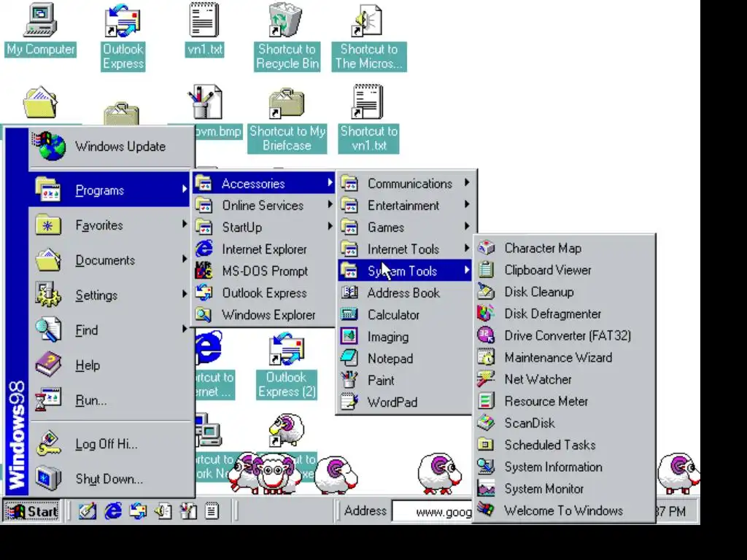
Task: Open Help from Start menu
Action: coord(110,365)
